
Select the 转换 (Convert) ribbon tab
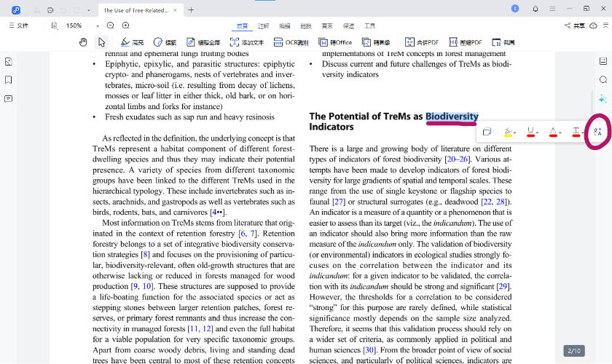pyautogui.click(x=306, y=25)
